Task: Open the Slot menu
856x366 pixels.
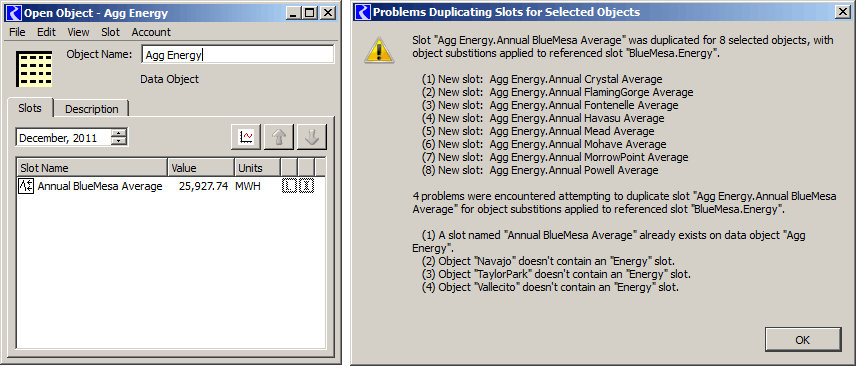Action: click(x=110, y=32)
